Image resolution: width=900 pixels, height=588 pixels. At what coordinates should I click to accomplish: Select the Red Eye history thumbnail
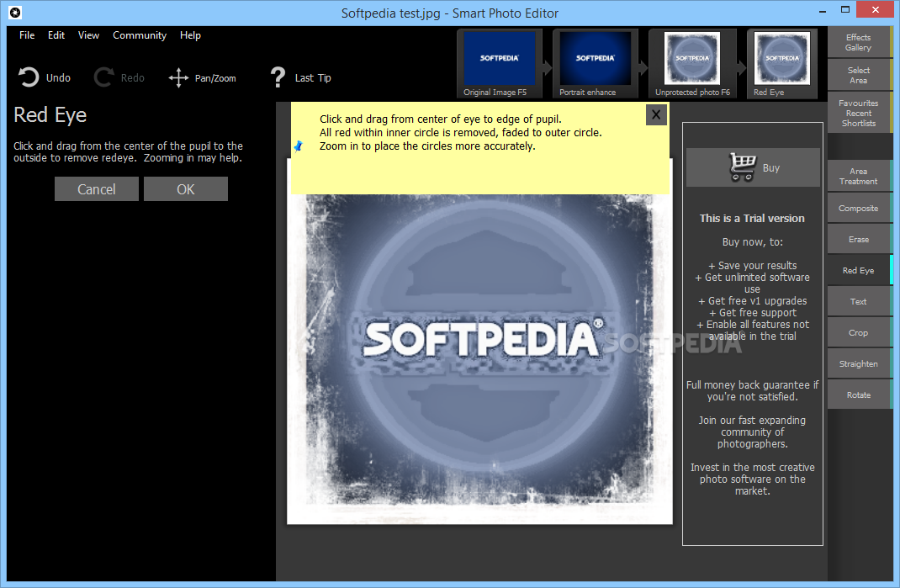781,64
